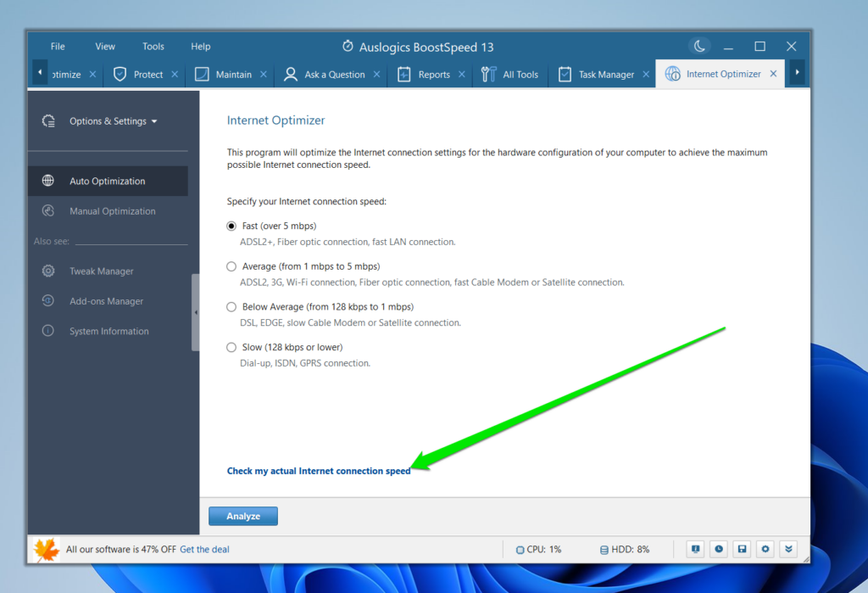
Task: Toggle dark mode moon icon
Action: click(x=699, y=47)
